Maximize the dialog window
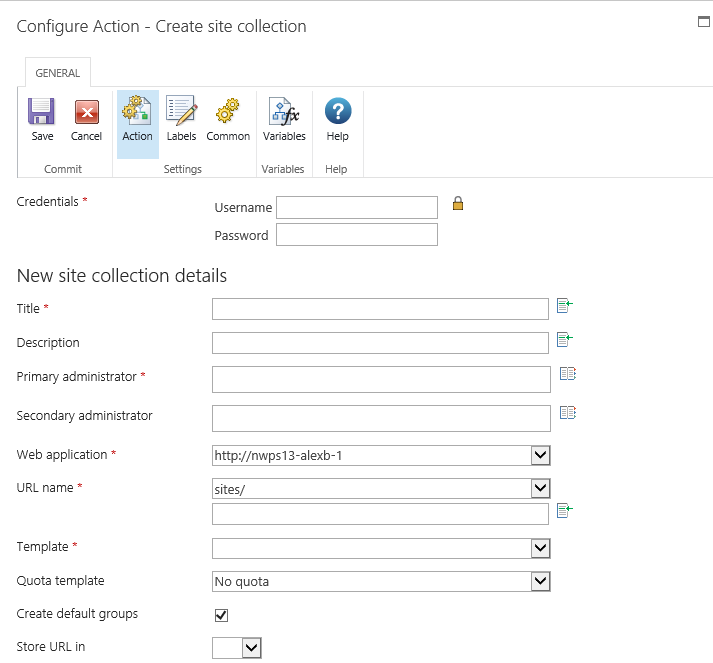Image resolution: width=713 pixels, height=663 pixels. point(704,20)
